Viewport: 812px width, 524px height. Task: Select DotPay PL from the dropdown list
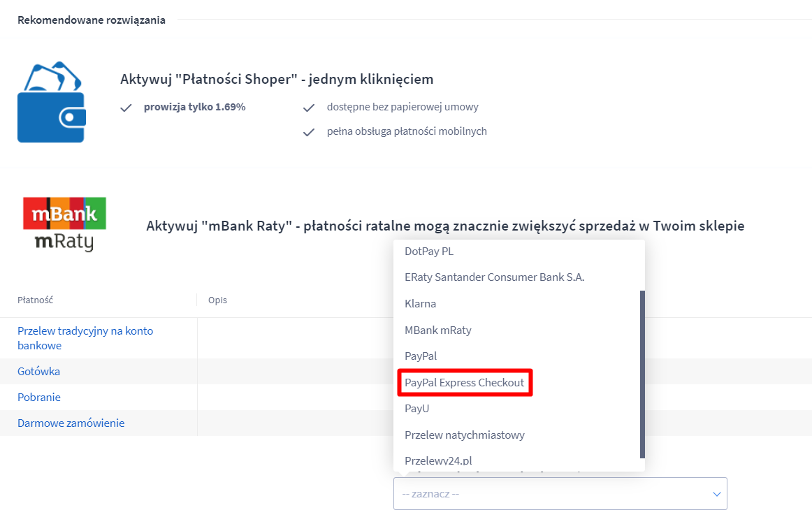click(429, 251)
